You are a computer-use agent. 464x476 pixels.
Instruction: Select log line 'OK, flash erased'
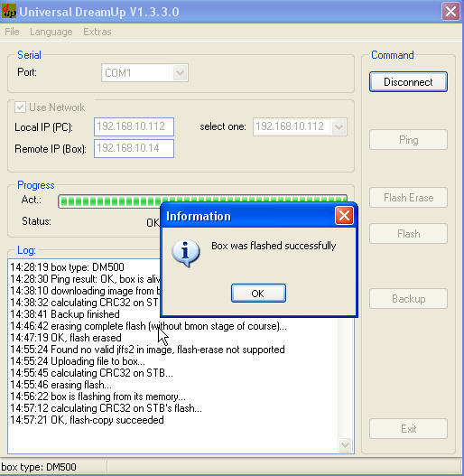[x=66, y=338]
